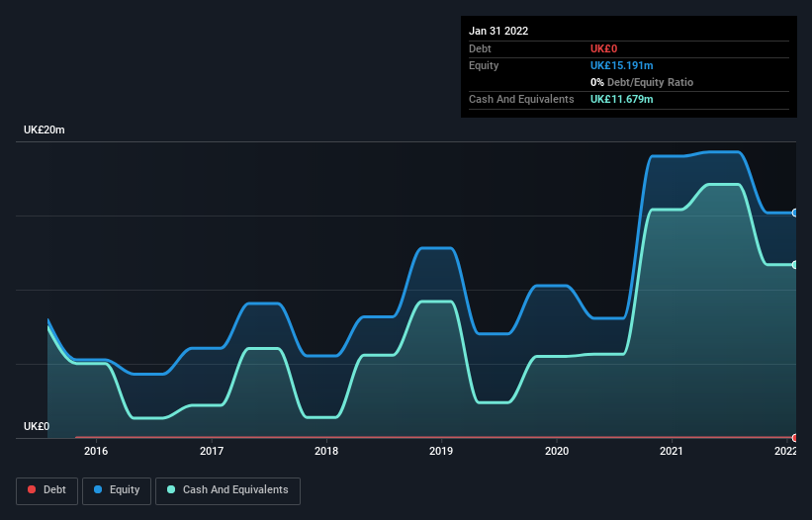Click the 2019 axis label
812x520 pixels.
[441, 451]
